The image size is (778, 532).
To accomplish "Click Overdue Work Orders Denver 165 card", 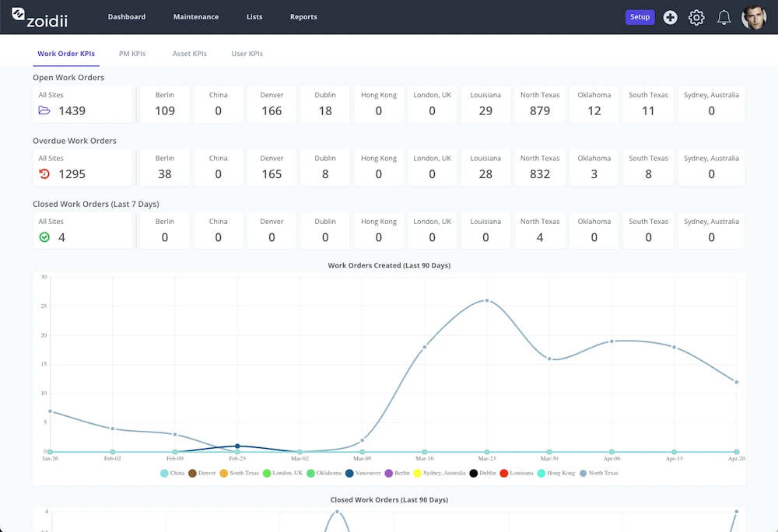I will click(x=272, y=167).
